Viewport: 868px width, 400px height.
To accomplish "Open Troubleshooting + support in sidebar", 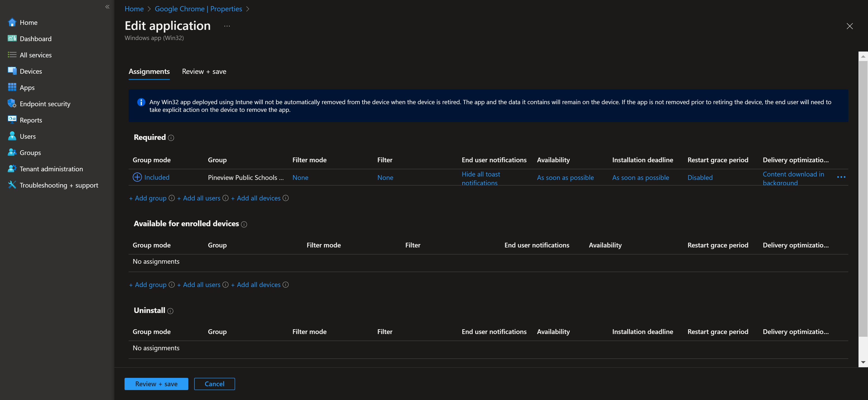I will (x=59, y=185).
